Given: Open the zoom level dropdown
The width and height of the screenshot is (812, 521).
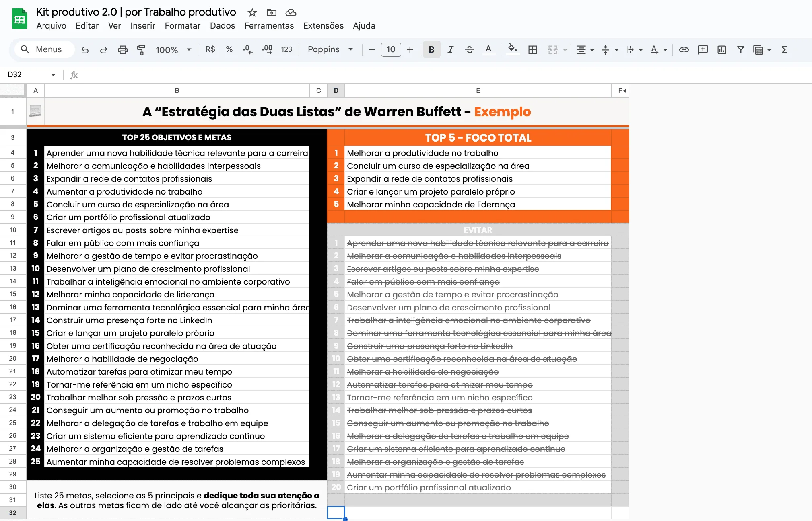Looking at the screenshot, I should pyautogui.click(x=173, y=50).
